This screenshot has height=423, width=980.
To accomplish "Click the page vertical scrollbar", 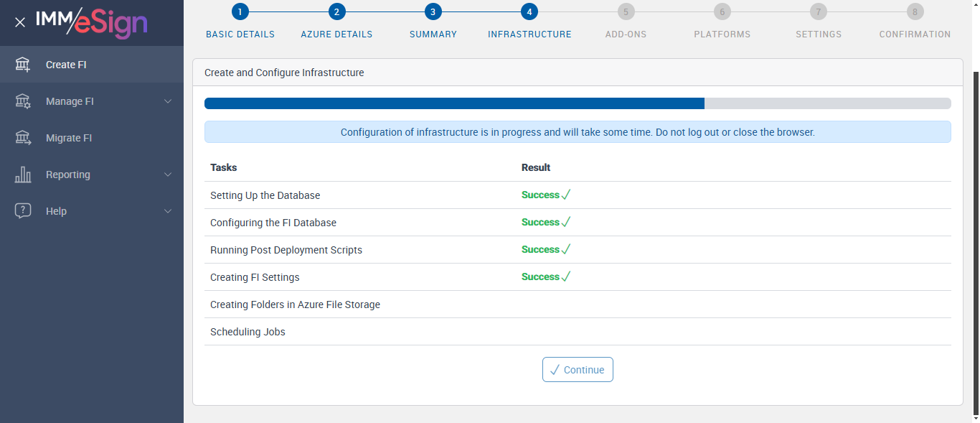I will (x=976, y=243).
